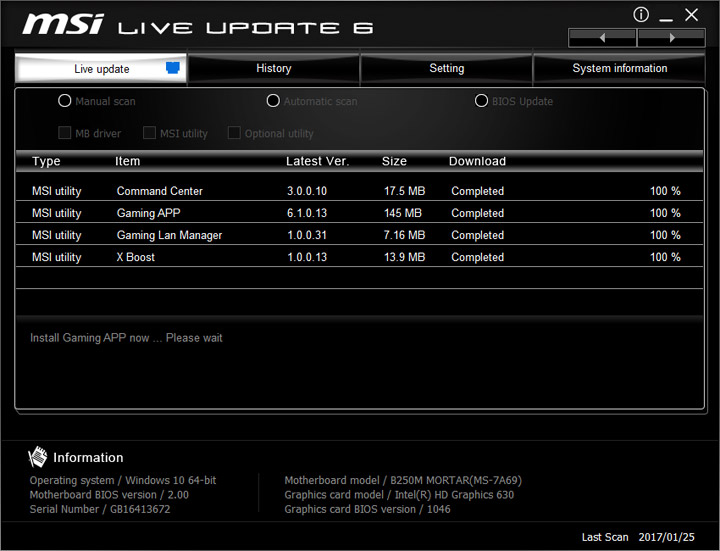Click the Item column header

(x=127, y=161)
